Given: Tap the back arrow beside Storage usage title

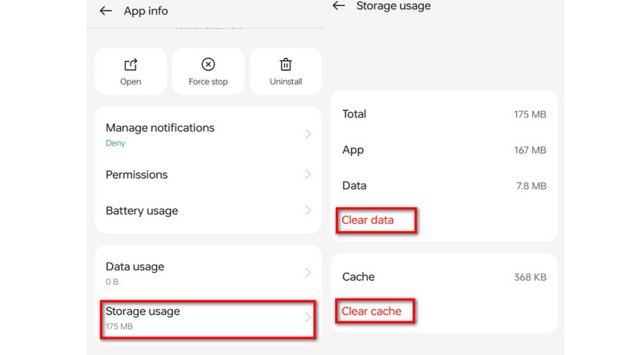Looking at the screenshot, I should 339,6.
